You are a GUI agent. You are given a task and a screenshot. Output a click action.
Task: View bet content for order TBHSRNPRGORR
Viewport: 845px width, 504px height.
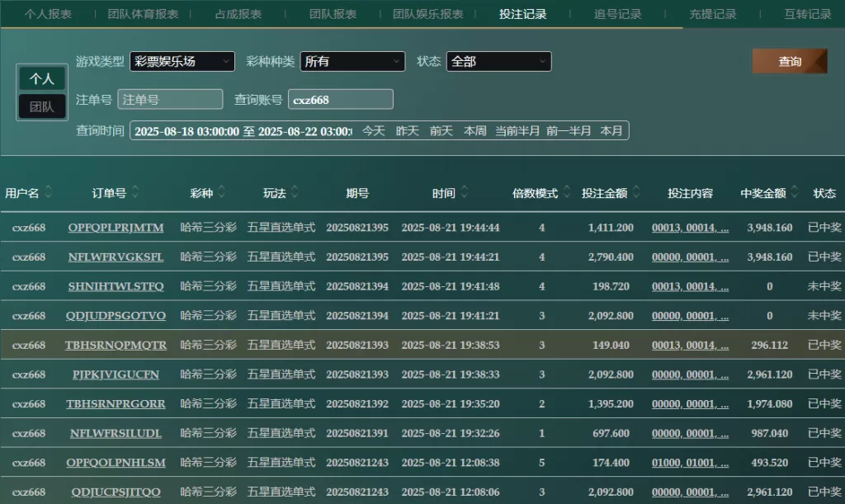tap(690, 404)
